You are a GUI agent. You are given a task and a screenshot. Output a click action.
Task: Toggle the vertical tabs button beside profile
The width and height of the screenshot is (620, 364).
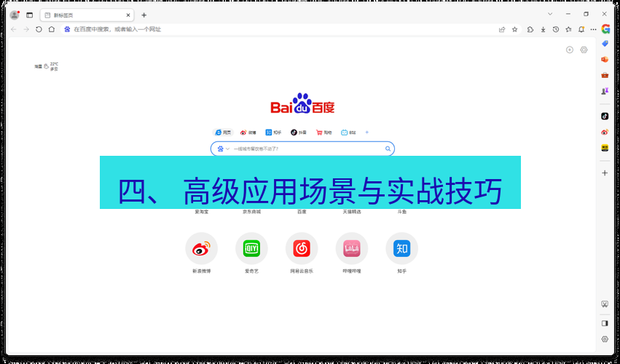(x=29, y=15)
